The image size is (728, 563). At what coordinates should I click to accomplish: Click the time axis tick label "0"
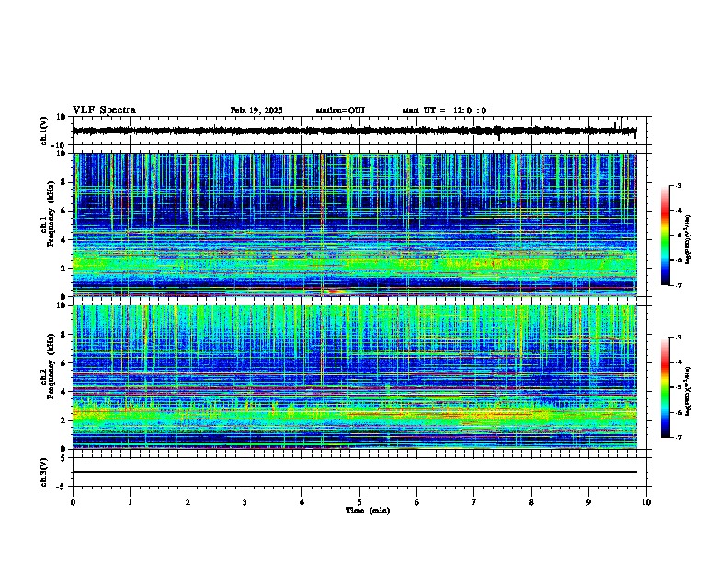click(73, 502)
